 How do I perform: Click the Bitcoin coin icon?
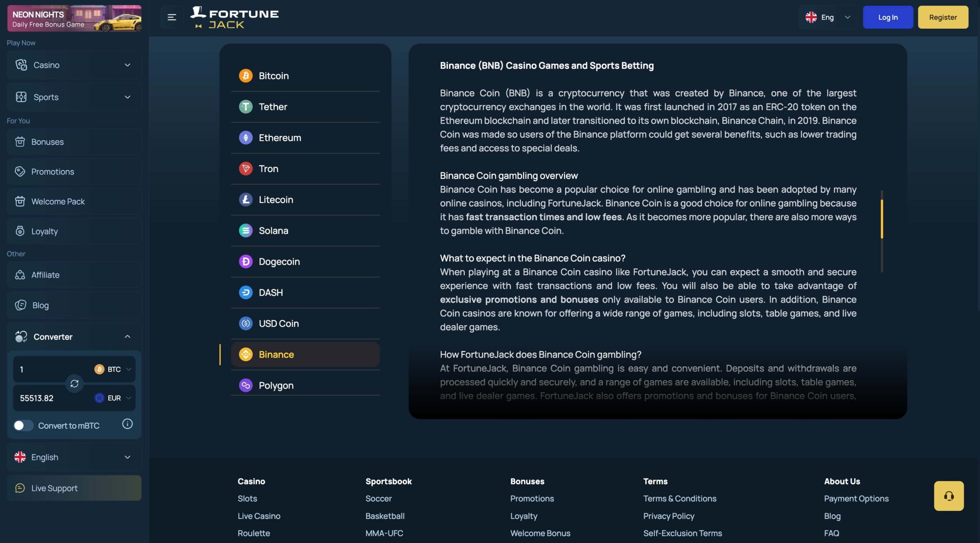coord(246,76)
